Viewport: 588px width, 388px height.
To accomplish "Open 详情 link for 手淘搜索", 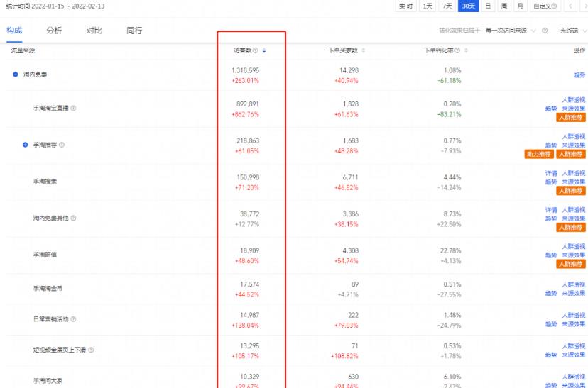I will (551, 173).
